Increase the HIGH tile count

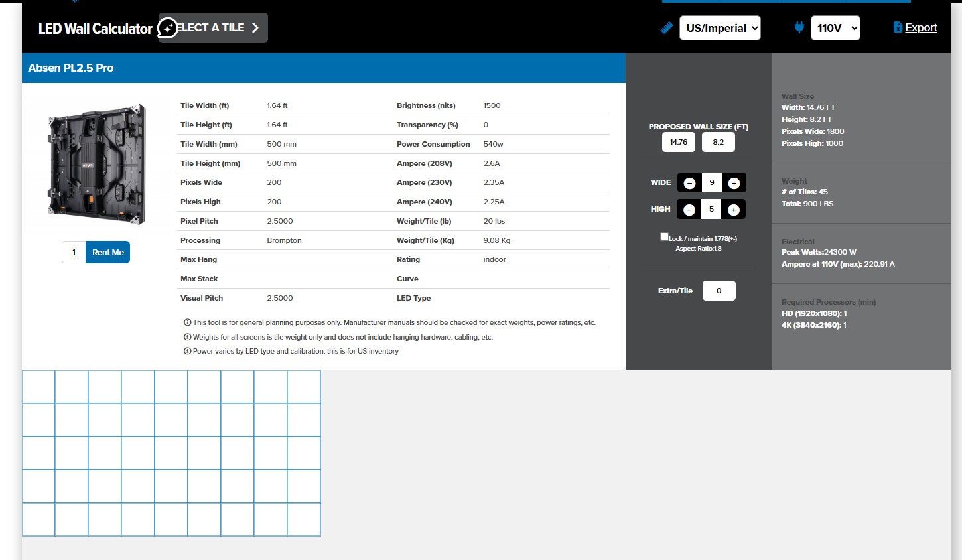coord(734,210)
